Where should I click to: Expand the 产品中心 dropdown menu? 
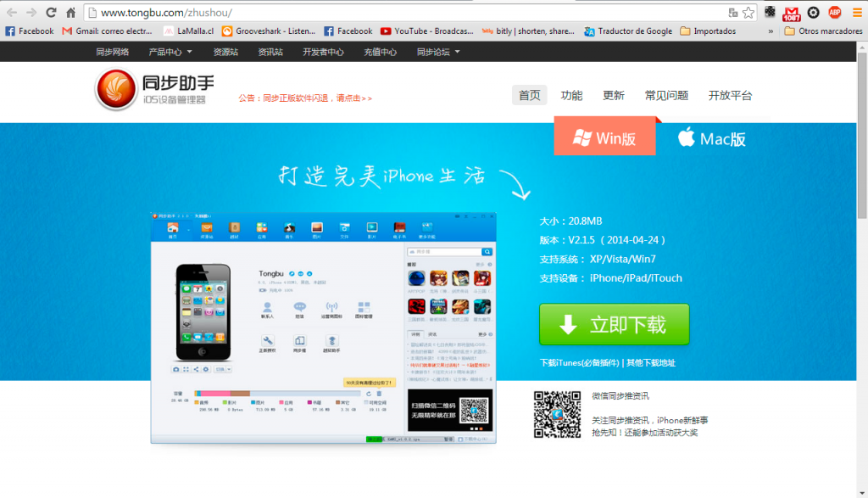(170, 52)
